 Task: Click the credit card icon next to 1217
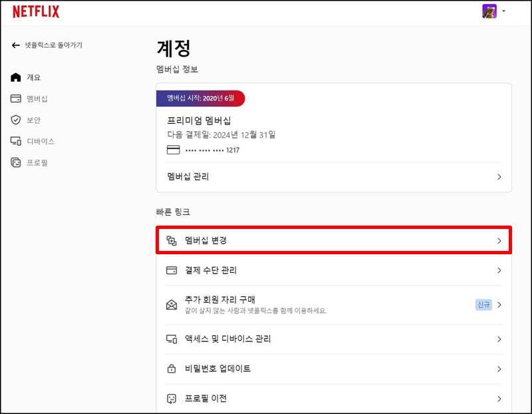pyautogui.click(x=173, y=150)
